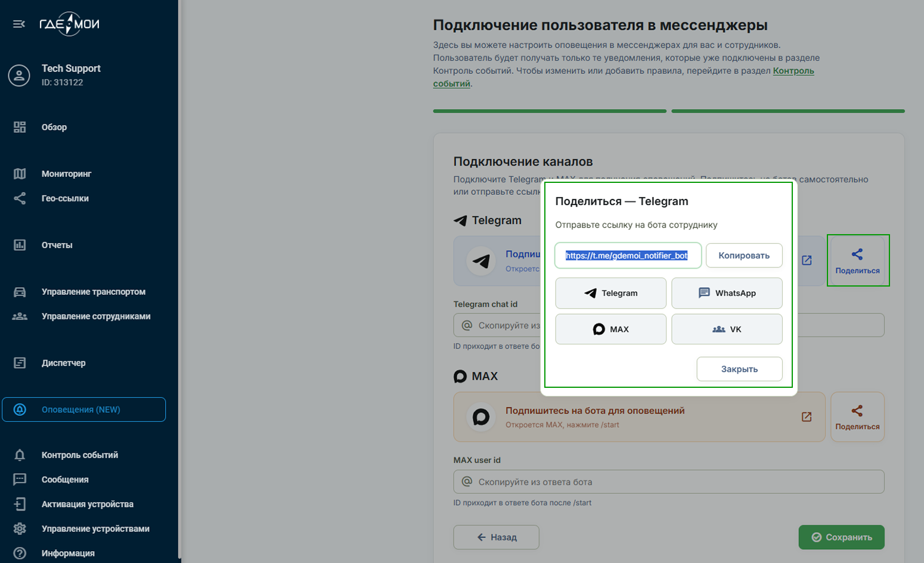
Task: Open the Управление транспортом car icon
Action: (x=20, y=292)
